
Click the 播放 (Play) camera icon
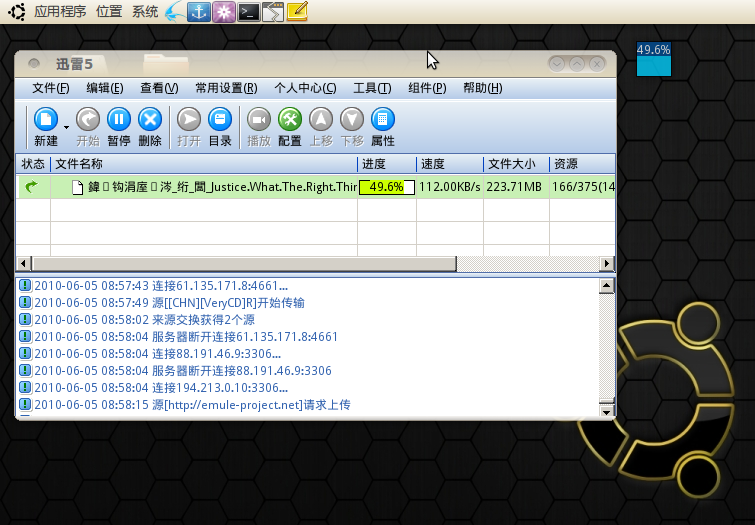259,120
